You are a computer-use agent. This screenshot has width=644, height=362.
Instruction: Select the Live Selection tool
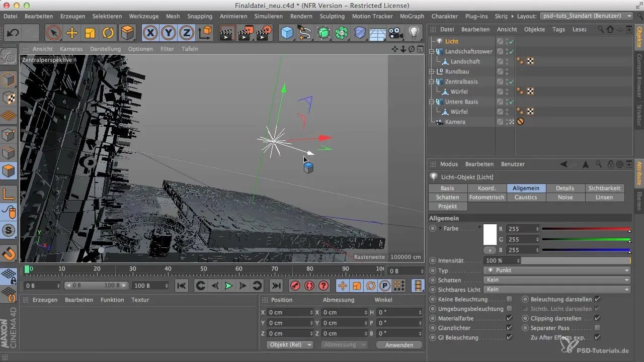tap(53, 33)
